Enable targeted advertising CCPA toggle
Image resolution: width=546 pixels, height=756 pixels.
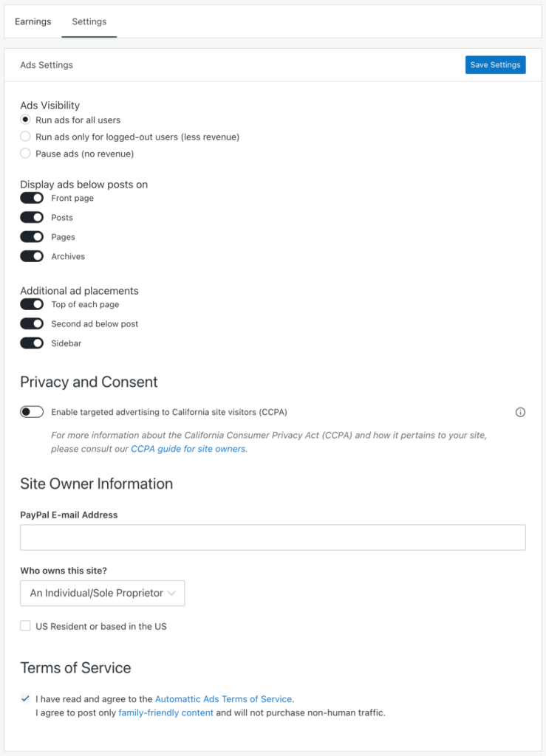(32, 412)
